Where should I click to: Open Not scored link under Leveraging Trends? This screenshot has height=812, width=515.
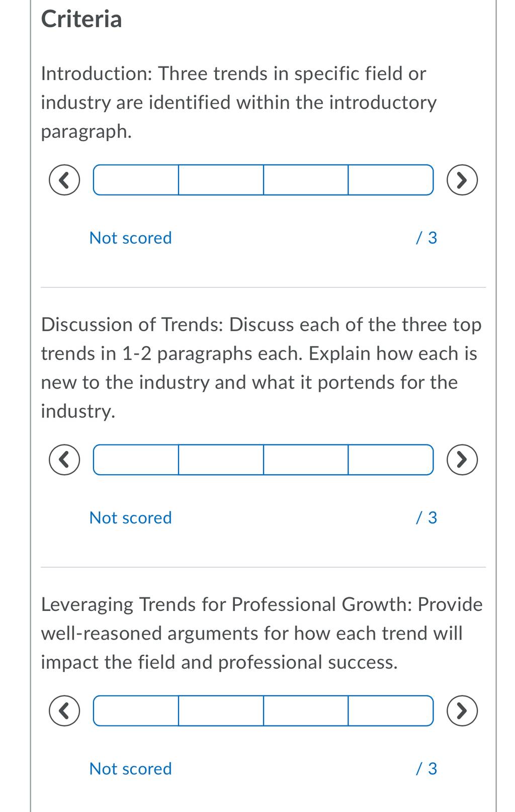131,769
